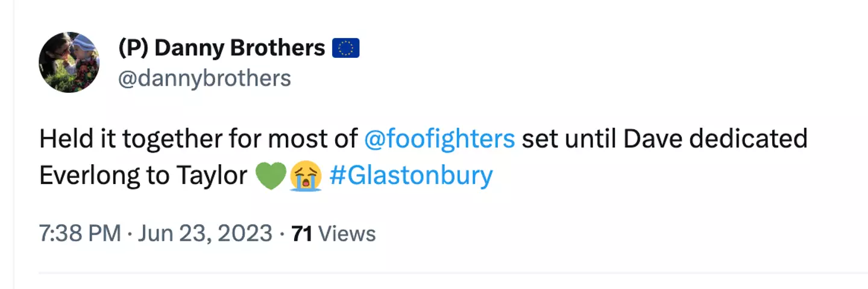Open the #Glastonbury hashtag
Screen dimensions: 868x289
(411, 176)
